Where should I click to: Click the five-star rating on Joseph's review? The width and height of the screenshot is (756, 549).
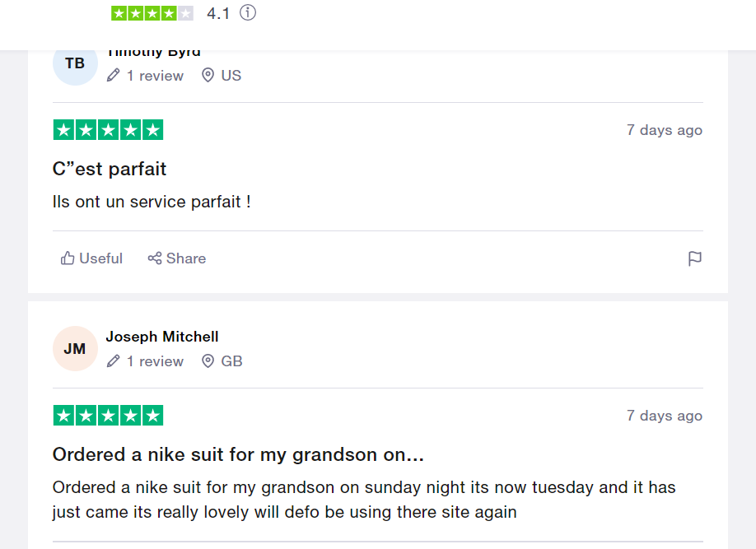[x=108, y=416]
